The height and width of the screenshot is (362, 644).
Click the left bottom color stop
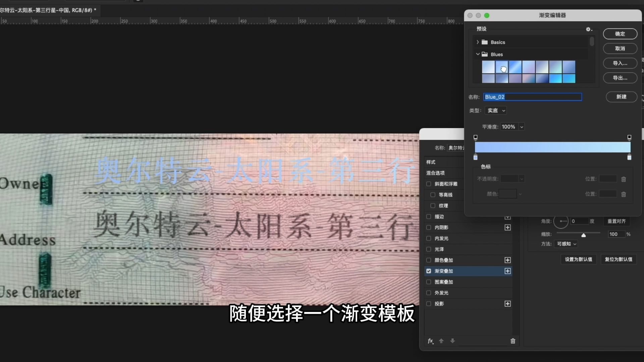[475, 158]
